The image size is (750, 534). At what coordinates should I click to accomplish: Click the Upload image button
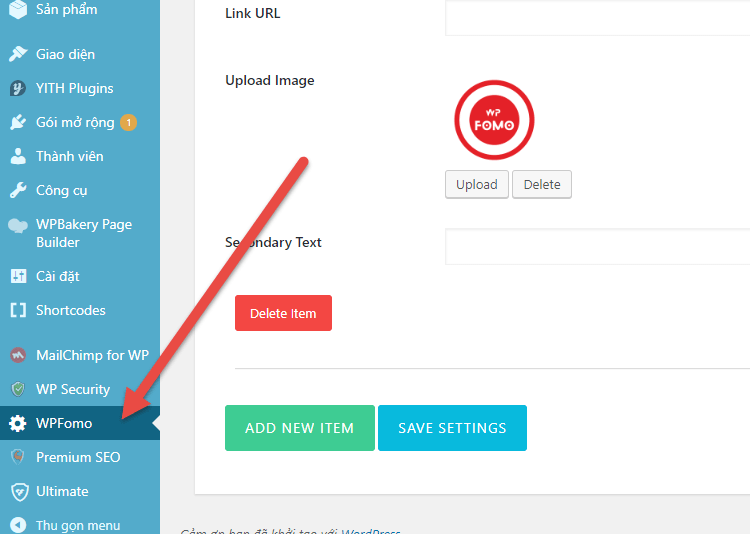click(x=477, y=184)
